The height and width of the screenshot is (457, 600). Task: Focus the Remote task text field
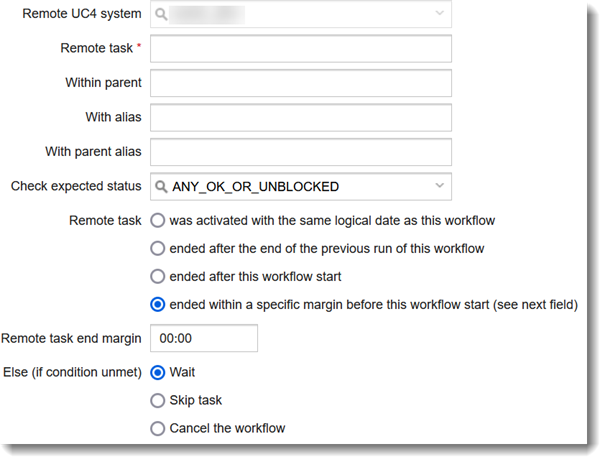click(301, 49)
